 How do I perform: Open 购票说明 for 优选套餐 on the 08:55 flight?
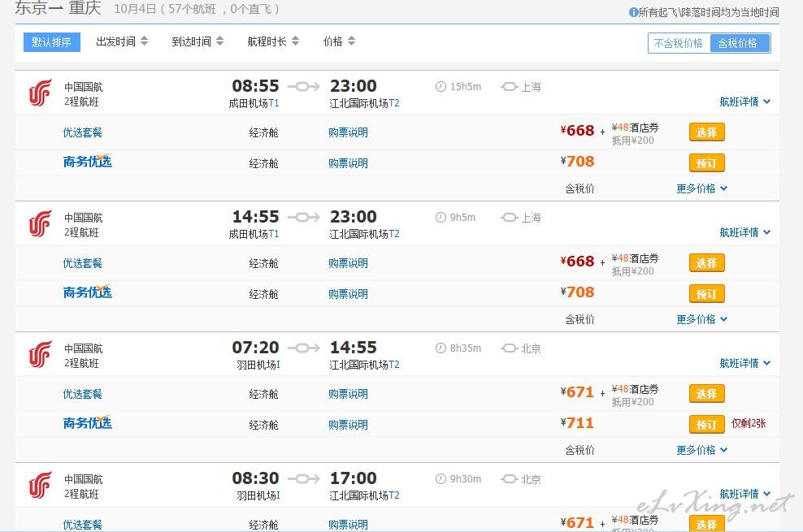348,132
